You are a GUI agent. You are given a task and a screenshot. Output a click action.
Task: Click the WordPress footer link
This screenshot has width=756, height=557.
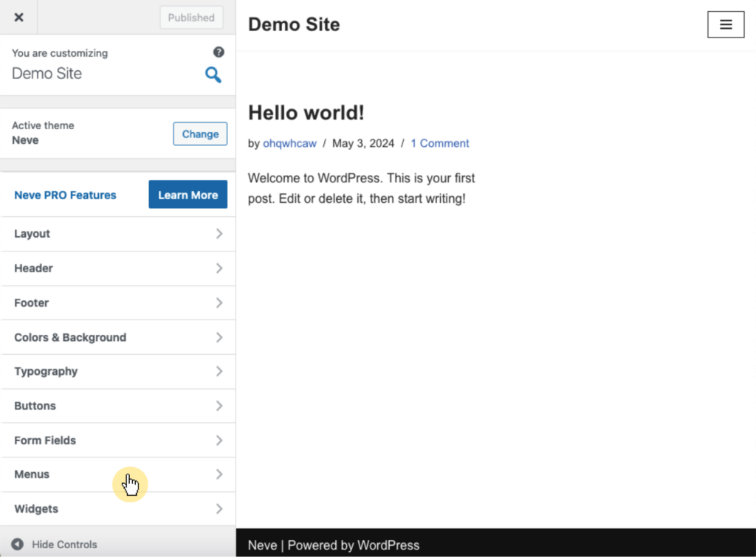pos(388,545)
